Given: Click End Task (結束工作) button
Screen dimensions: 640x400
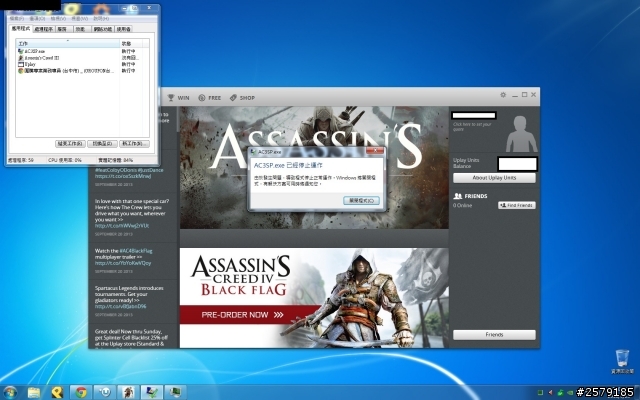Looking at the screenshot, I should [70, 144].
